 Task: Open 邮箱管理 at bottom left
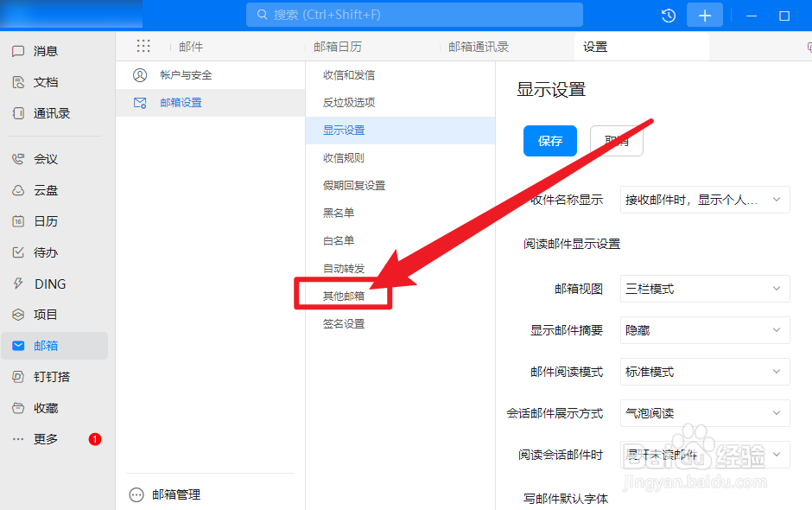pos(176,494)
